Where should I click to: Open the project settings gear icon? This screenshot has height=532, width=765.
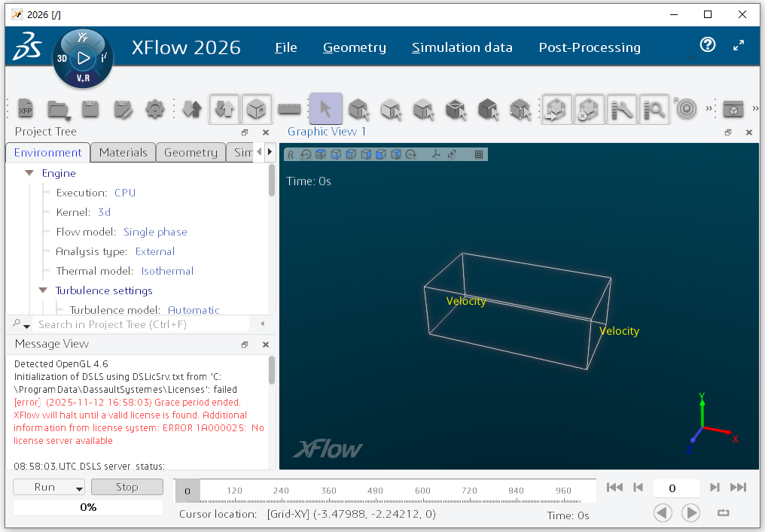click(155, 109)
